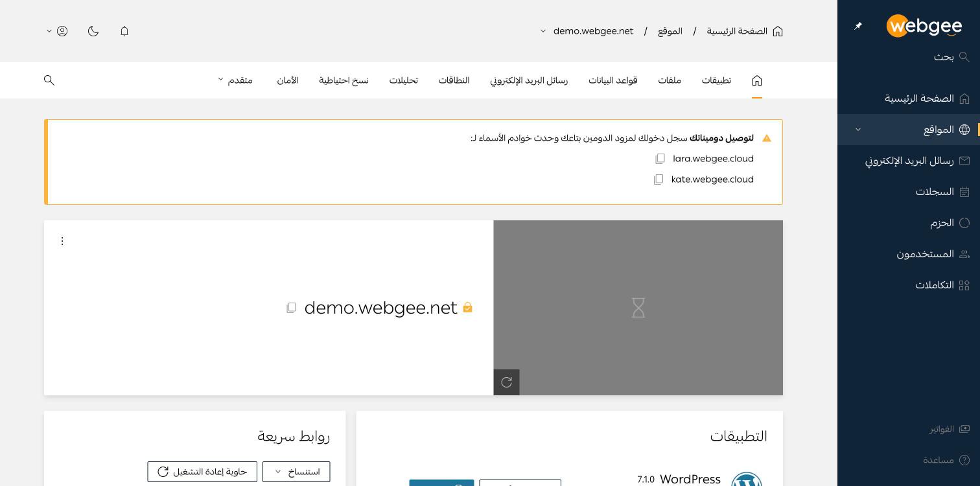Toggle dark mode with the moon icon
This screenshot has height=486, width=980.
click(93, 31)
